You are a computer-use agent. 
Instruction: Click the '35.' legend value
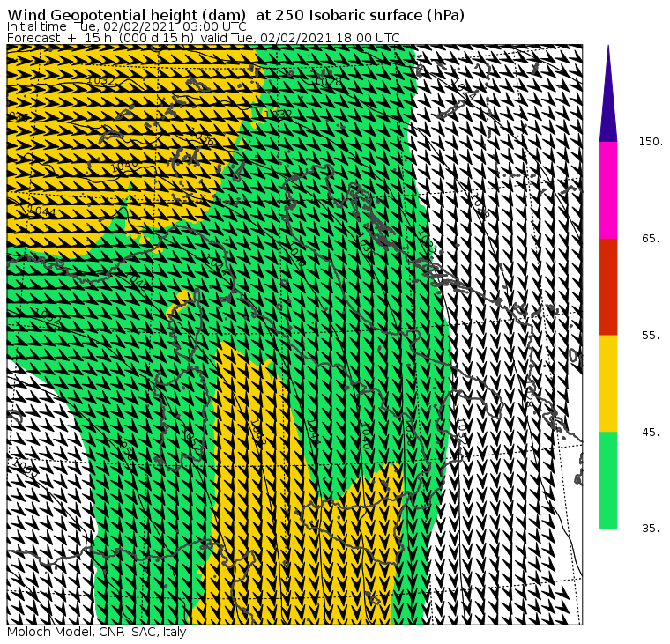[651, 529]
